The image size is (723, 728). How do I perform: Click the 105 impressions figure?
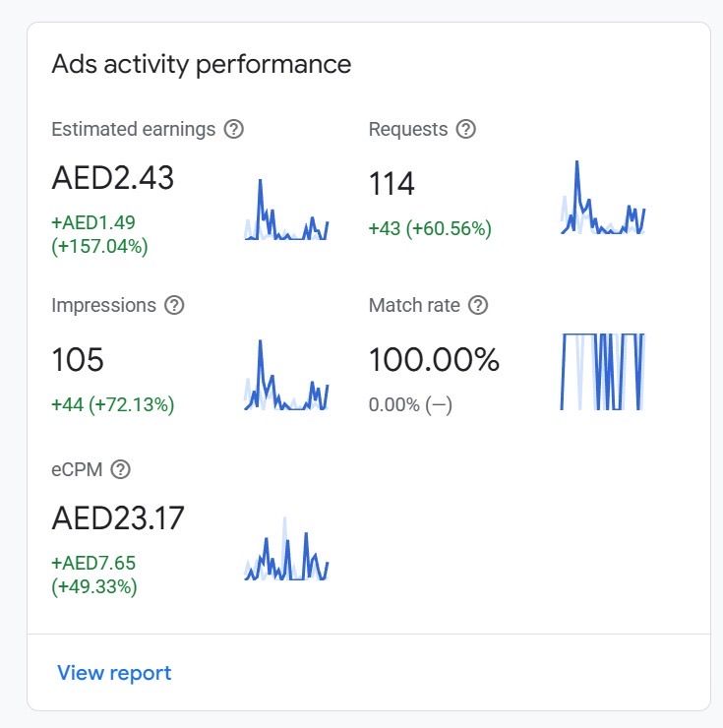[x=78, y=359]
